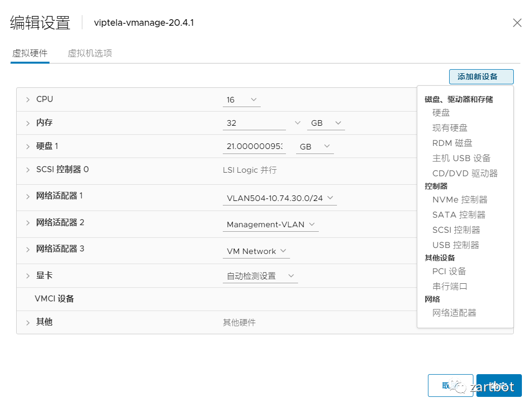Select the 虚拟硬件 tab

pos(30,53)
